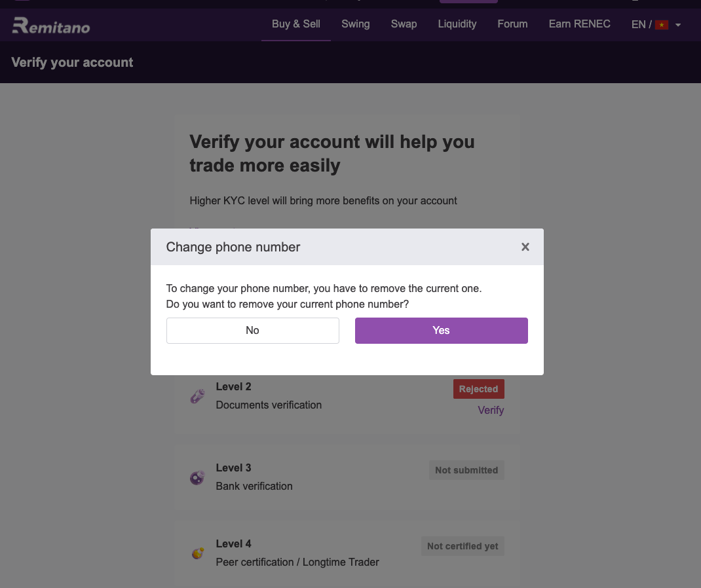Click the Verify link for Level 2
This screenshot has height=588, width=701.
[491, 410]
